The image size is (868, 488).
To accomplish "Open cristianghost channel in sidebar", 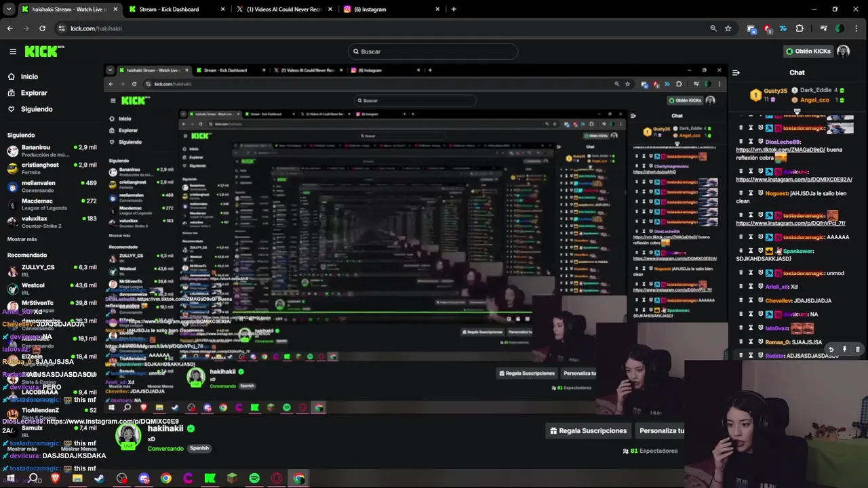I will pyautogui.click(x=52, y=168).
